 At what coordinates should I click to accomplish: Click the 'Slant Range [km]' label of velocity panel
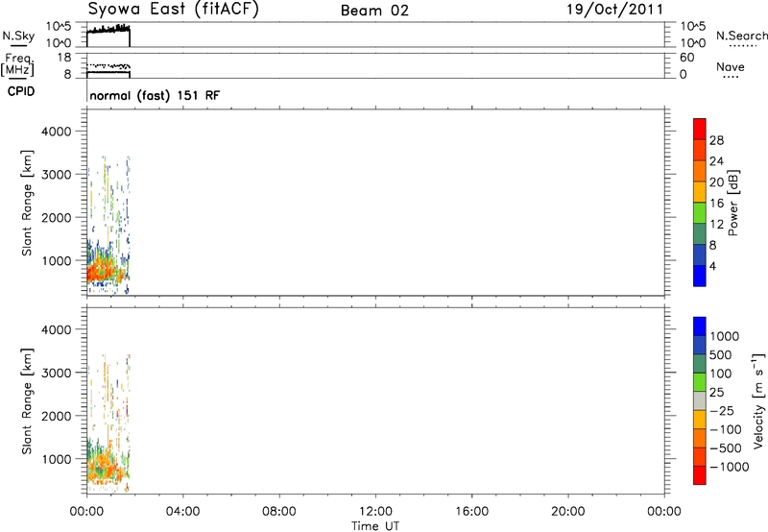point(27,401)
